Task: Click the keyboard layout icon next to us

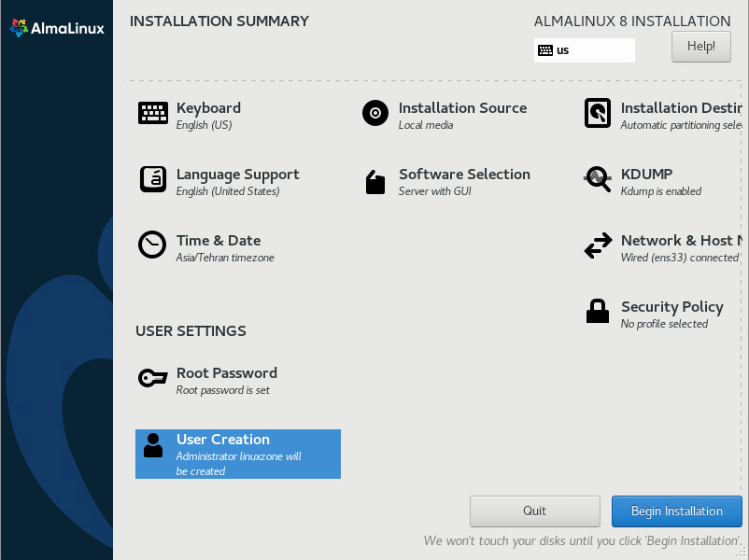Action: click(545, 50)
